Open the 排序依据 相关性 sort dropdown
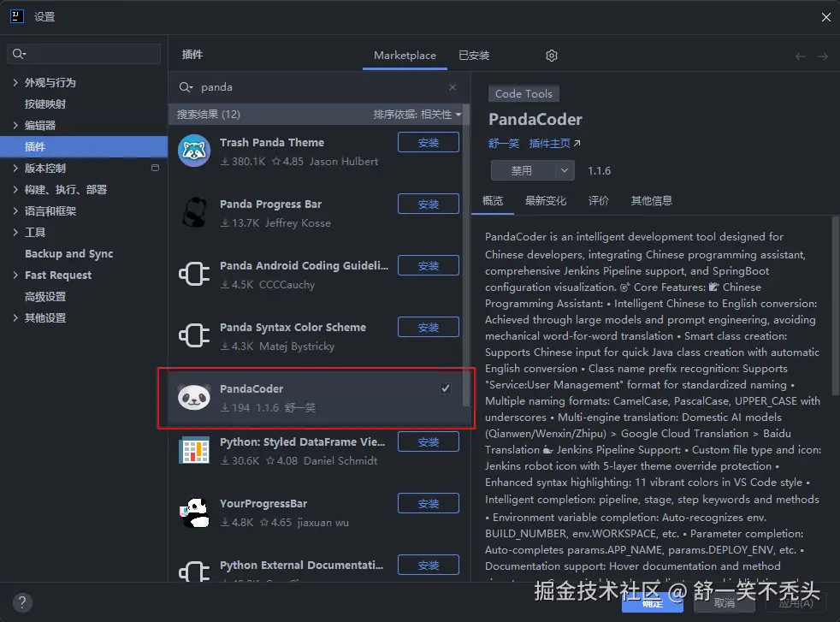 (417, 114)
